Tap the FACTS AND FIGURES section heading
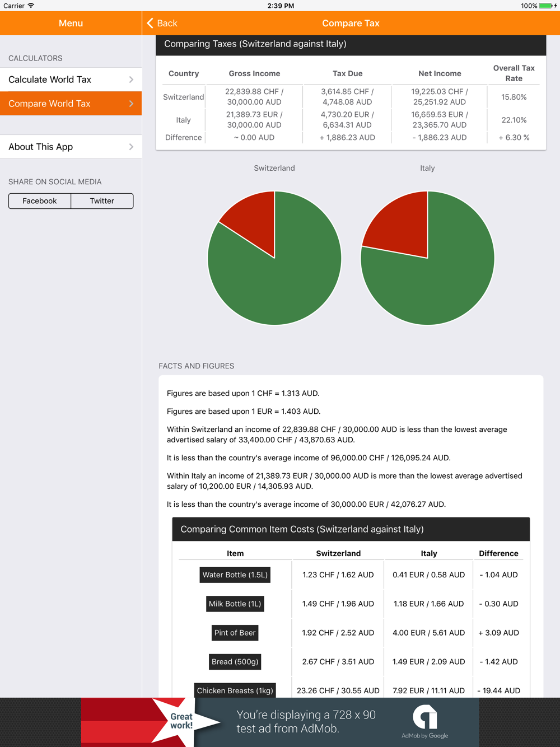Screen dimensions: 560x747 [x=197, y=366]
